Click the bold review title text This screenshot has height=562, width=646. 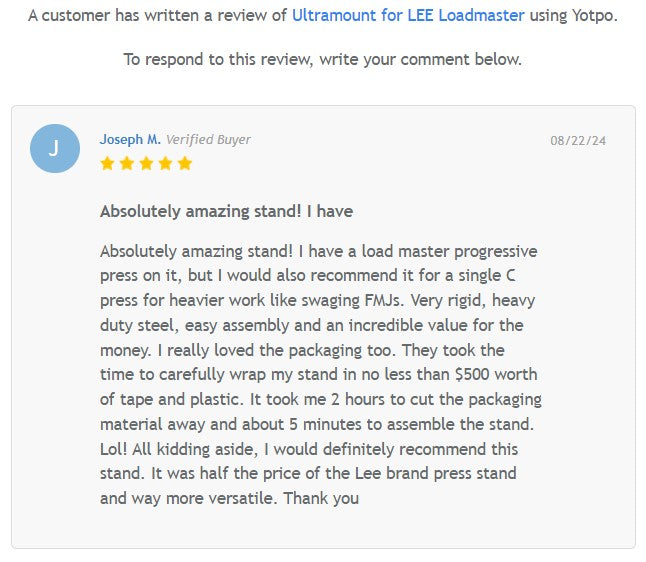click(226, 212)
